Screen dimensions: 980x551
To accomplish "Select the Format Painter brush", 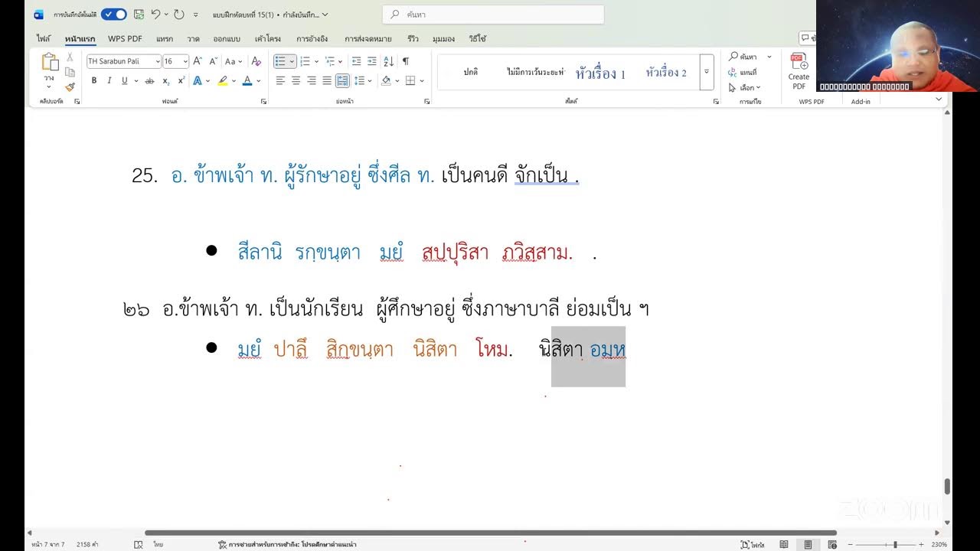I will pyautogui.click(x=70, y=86).
